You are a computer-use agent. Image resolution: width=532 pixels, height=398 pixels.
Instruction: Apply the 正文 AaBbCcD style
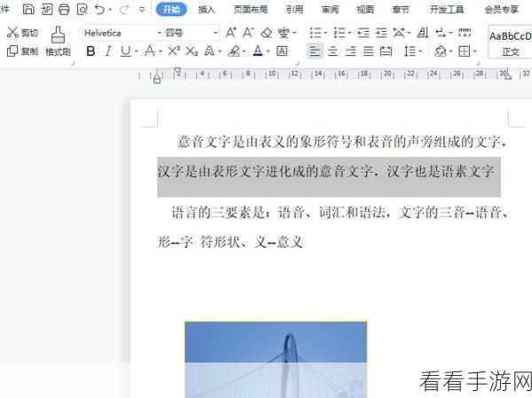(510, 43)
